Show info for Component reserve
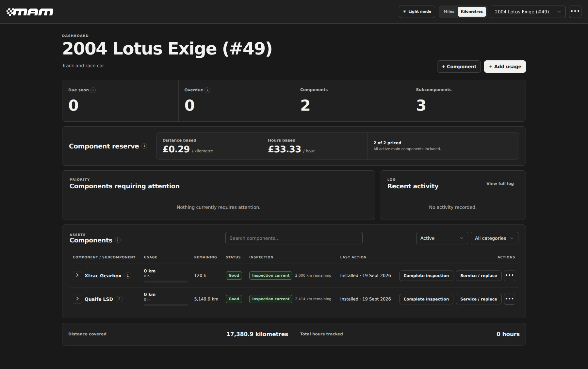Viewport: 588px width, 369px height. click(x=144, y=146)
